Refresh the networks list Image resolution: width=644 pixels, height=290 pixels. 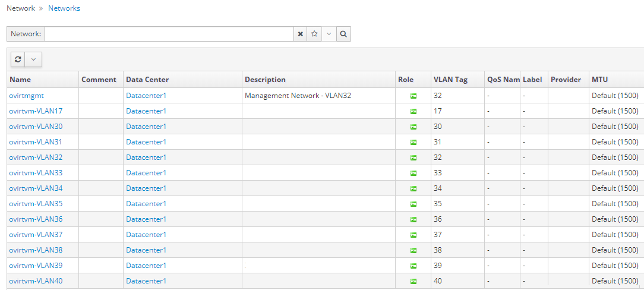click(18, 59)
